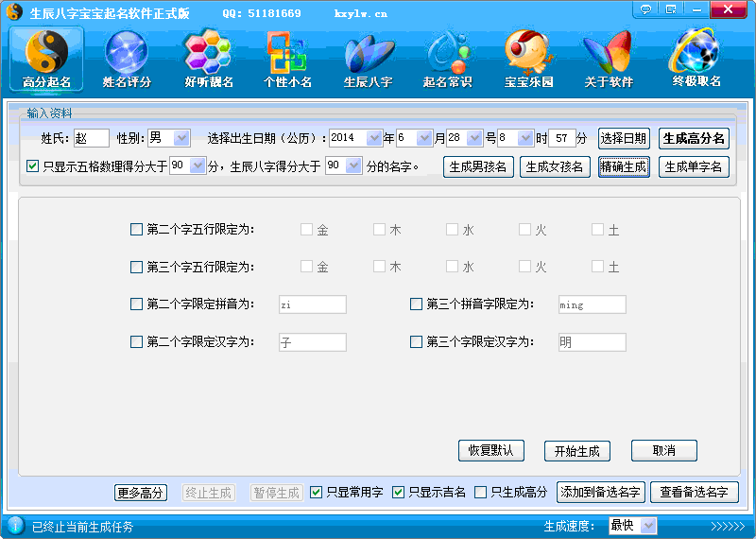Open the 个性小名 squares icon
The image size is (756, 539).
point(287,60)
